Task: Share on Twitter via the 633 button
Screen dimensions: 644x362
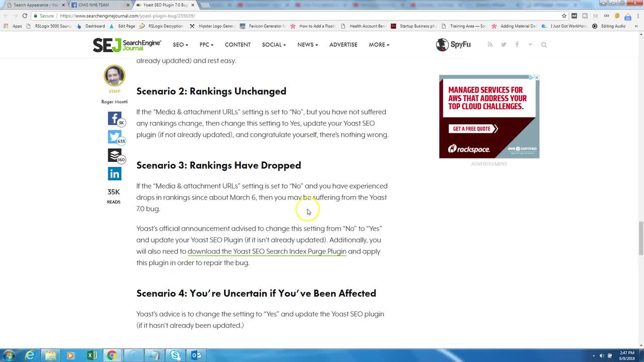Action: pyautogui.click(x=115, y=137)
